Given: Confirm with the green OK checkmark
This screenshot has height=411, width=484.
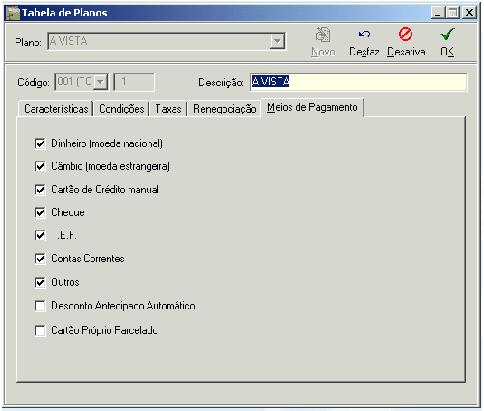Looking at the screenshot, I should (447, 34).
